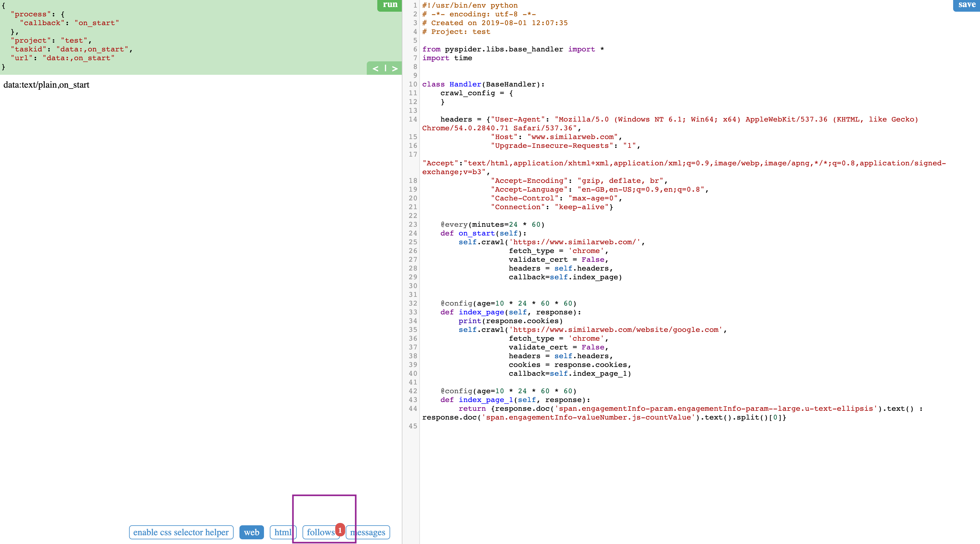Click the "from pyspider.libs.base_handler import *" line
The image size is (980, 544).
513,49
